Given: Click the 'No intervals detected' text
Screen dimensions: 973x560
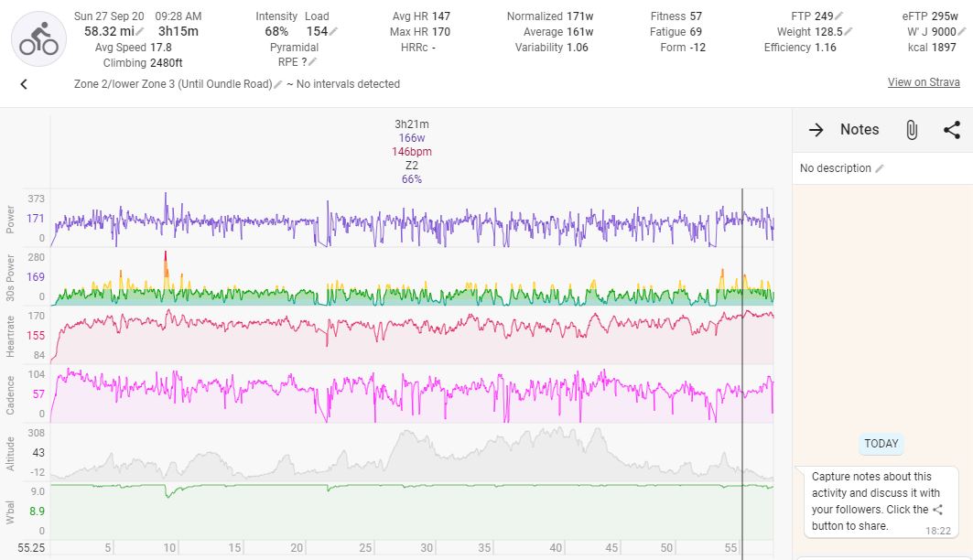Looking at the screenshot, I should (348, 84).
